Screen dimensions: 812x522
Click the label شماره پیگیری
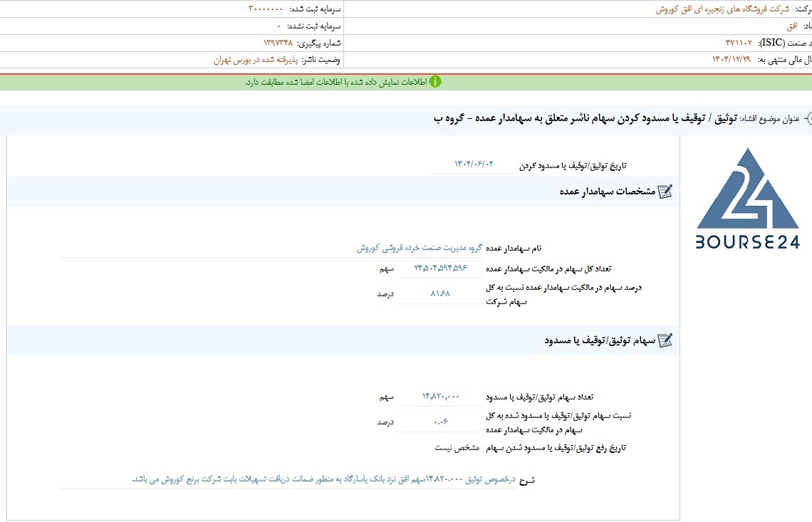coord(319,43)
